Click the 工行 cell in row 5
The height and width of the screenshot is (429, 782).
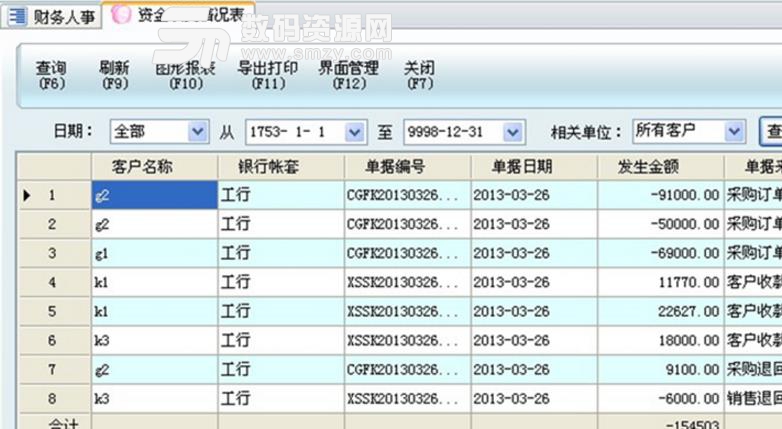click(x=281, y=311)
